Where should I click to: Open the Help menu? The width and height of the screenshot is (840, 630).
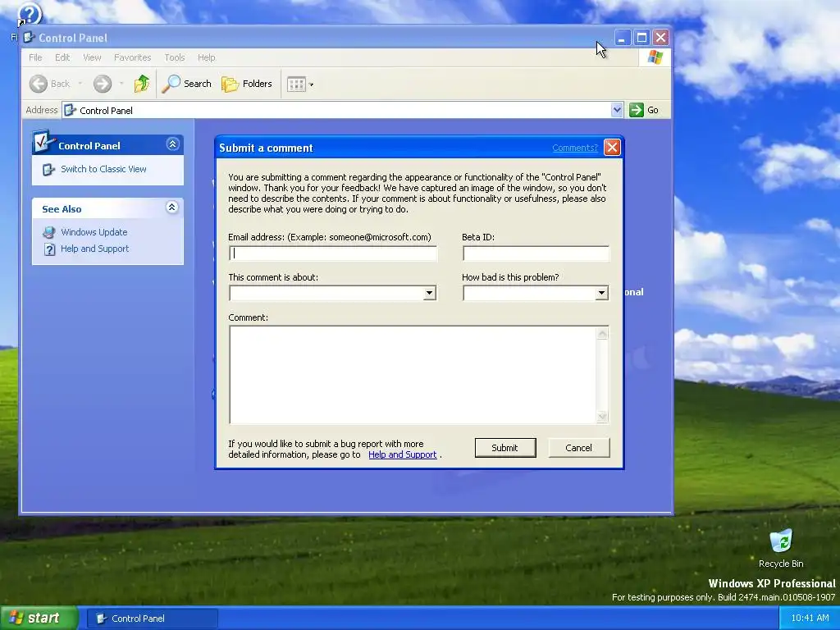tap(206, 57)
